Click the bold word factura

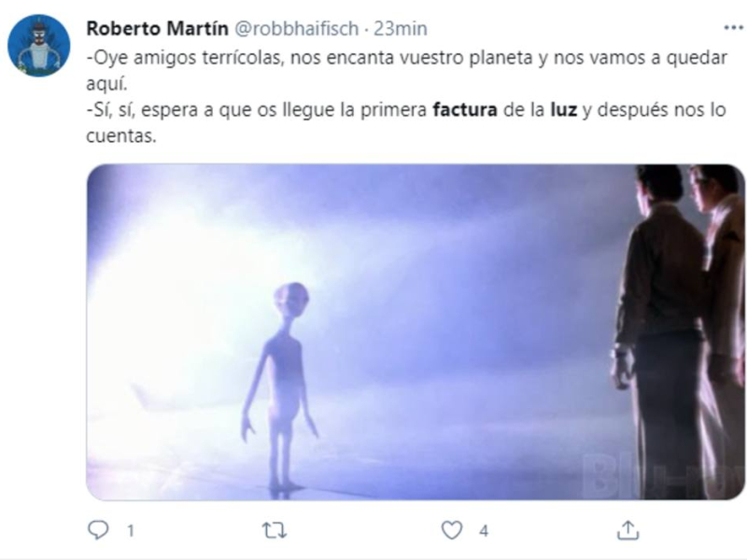[465, 110]
